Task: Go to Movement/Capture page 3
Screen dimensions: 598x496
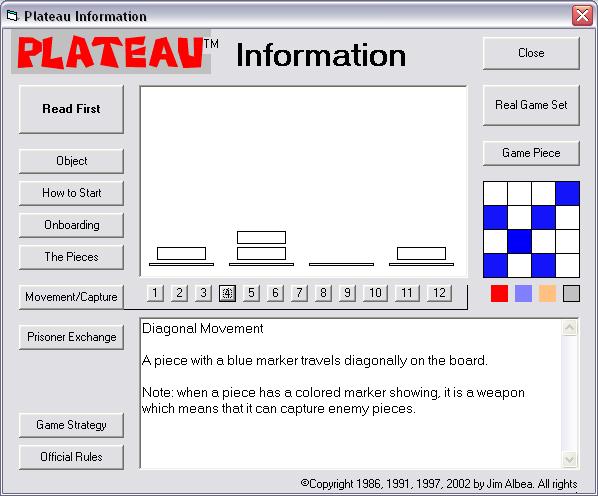Action: [x=203, y=293]
